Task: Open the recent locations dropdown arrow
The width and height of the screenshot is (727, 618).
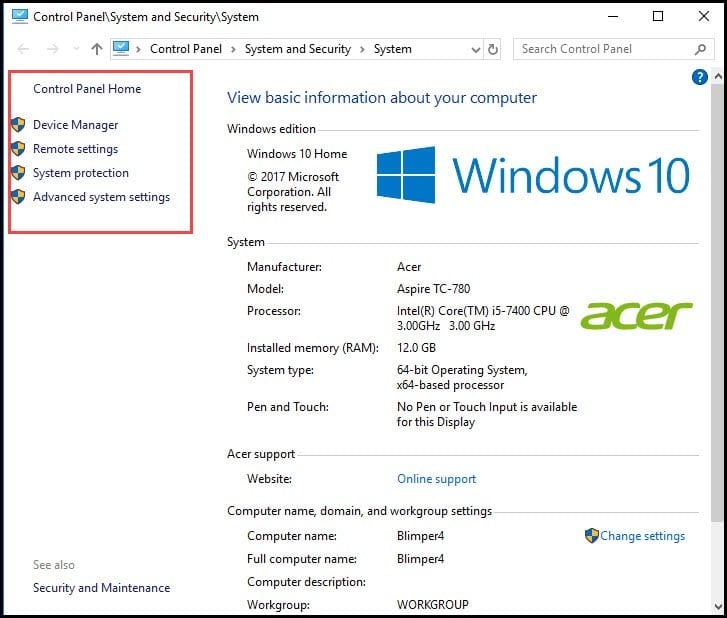Action: point(76,49)
